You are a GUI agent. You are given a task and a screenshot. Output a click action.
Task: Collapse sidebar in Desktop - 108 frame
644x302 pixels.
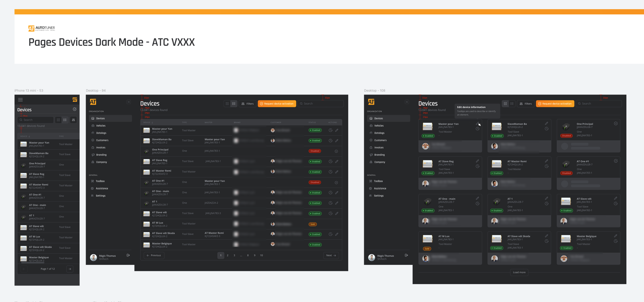(407, 102)
